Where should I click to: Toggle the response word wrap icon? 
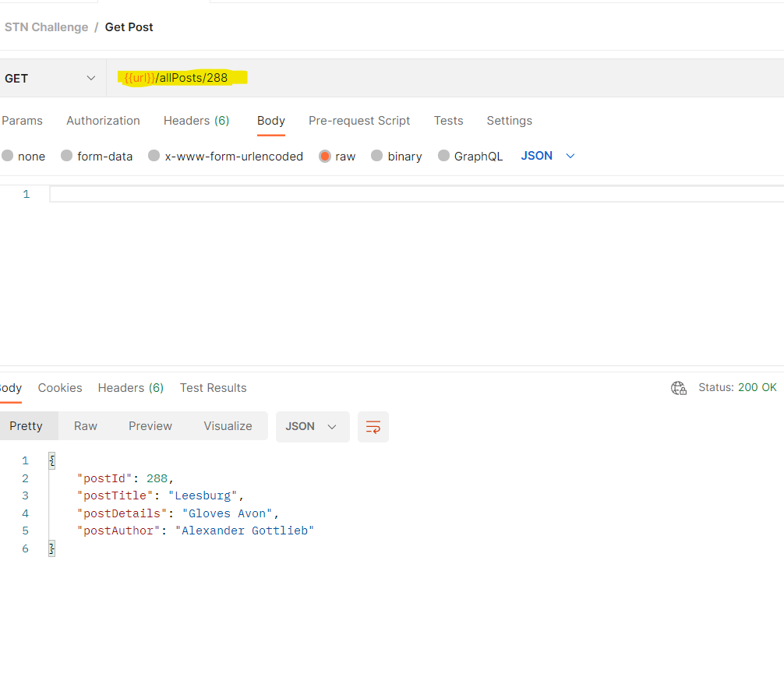click(373, 426)
